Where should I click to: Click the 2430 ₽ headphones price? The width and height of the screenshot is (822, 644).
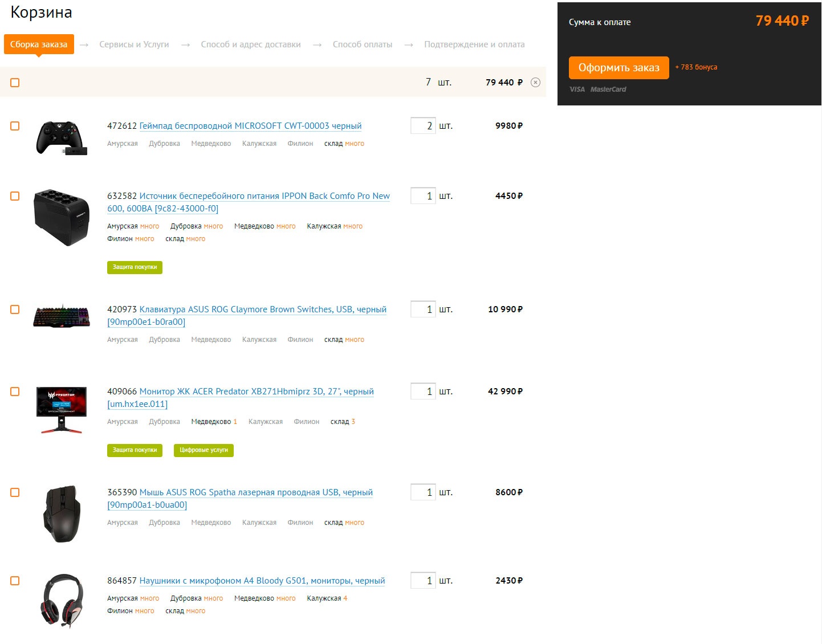click(509, 581)
